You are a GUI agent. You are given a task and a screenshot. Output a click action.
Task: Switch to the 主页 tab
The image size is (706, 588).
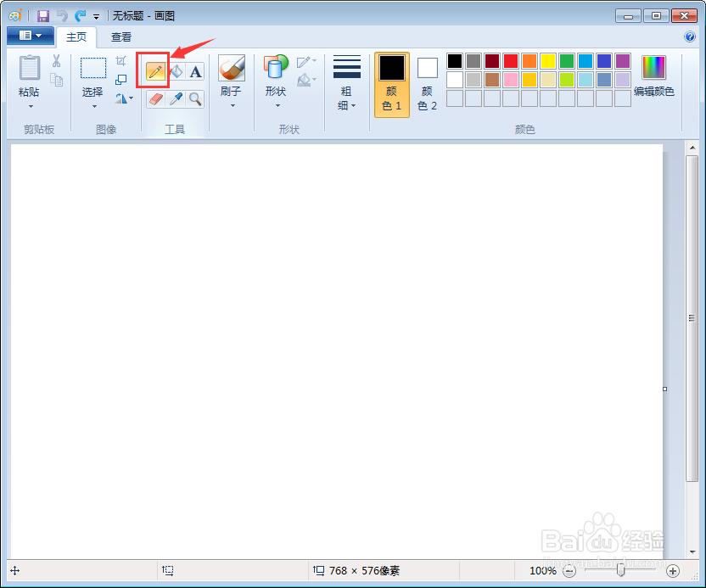[76, 37]
